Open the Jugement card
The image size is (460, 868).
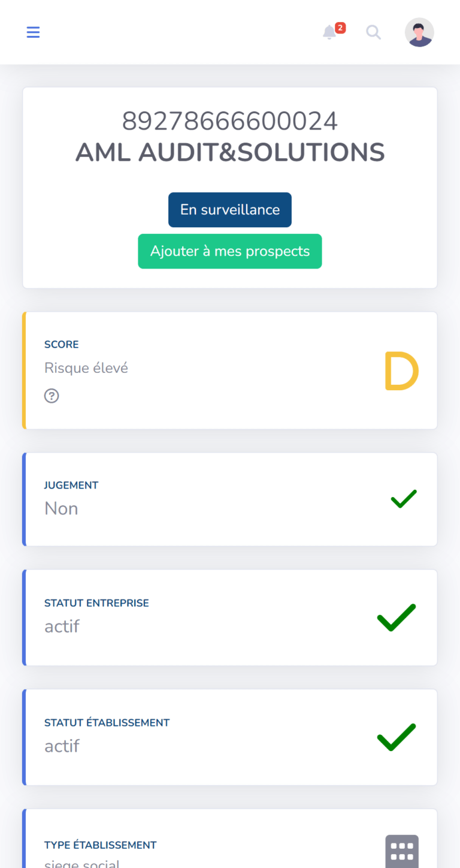click(x=230, y=499)
